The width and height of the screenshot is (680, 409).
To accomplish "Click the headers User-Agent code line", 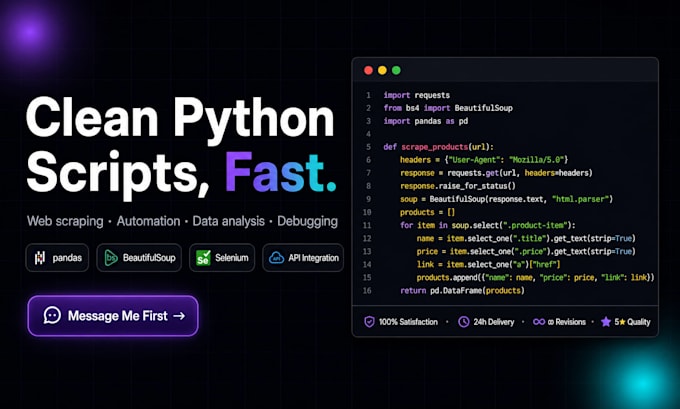I will [x=484, y=160].
